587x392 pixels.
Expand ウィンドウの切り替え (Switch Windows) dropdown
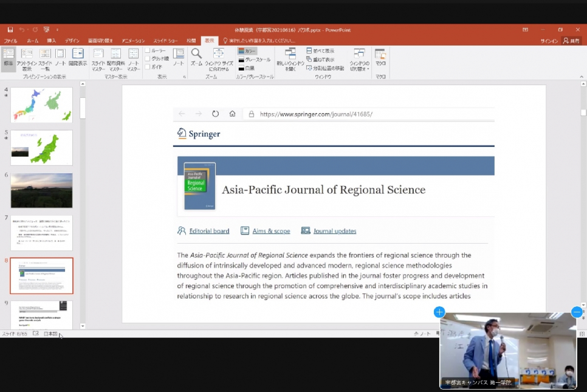359,59
